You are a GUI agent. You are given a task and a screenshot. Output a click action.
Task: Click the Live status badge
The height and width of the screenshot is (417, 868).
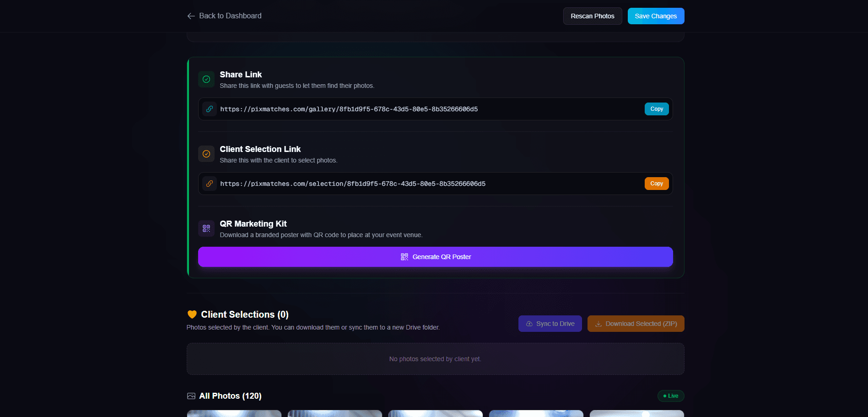click(670, 395)
